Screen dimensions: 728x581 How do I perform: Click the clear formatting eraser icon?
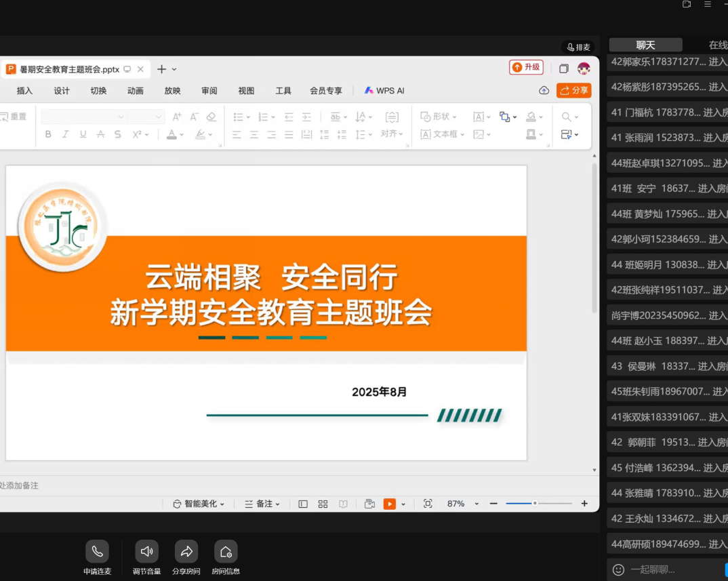coord(211,117)
